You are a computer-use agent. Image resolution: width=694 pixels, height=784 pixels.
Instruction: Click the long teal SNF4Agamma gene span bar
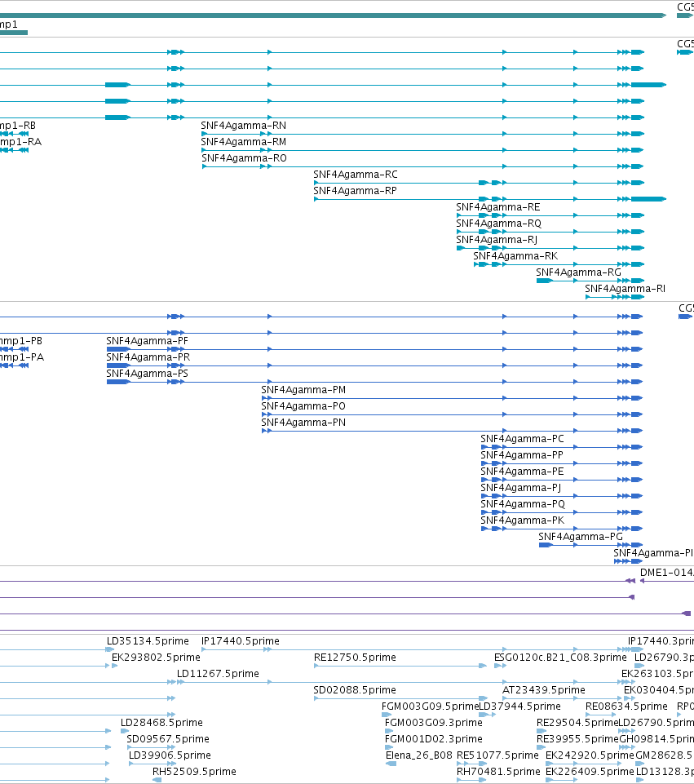click(333, 16)
